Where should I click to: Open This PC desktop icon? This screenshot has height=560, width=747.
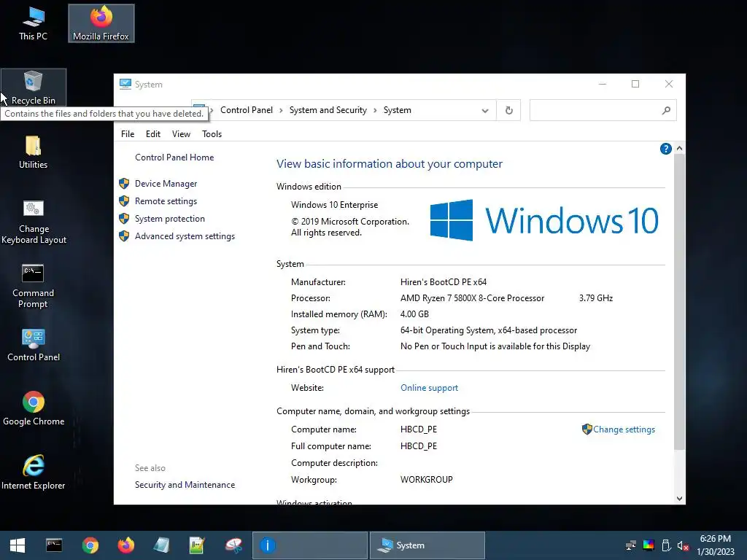tap(33, 23)
